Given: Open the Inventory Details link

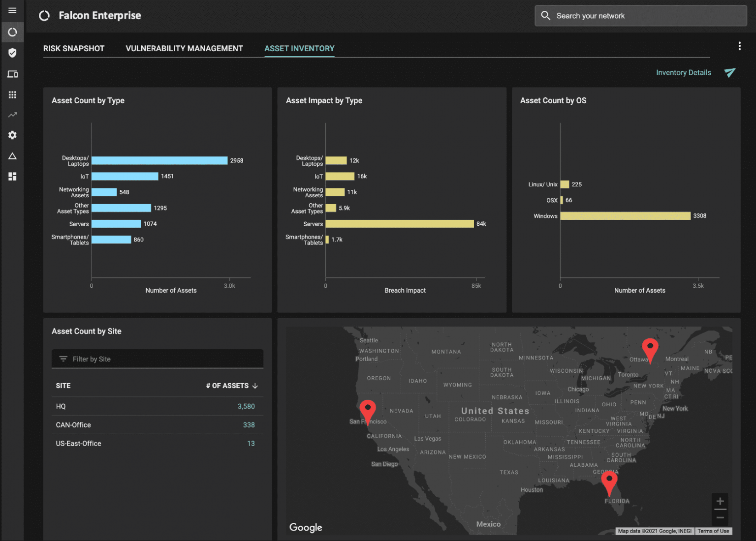Looking at the screenshot, I should point(683,73).
